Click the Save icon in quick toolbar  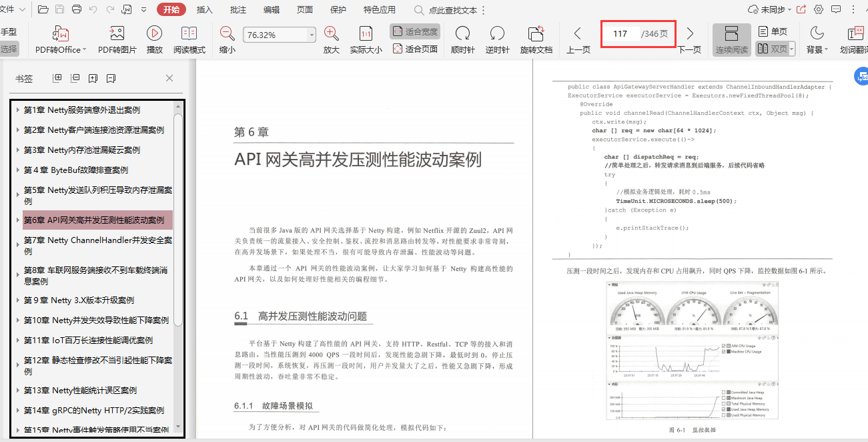pyautogui.click(x=60, y=10)
